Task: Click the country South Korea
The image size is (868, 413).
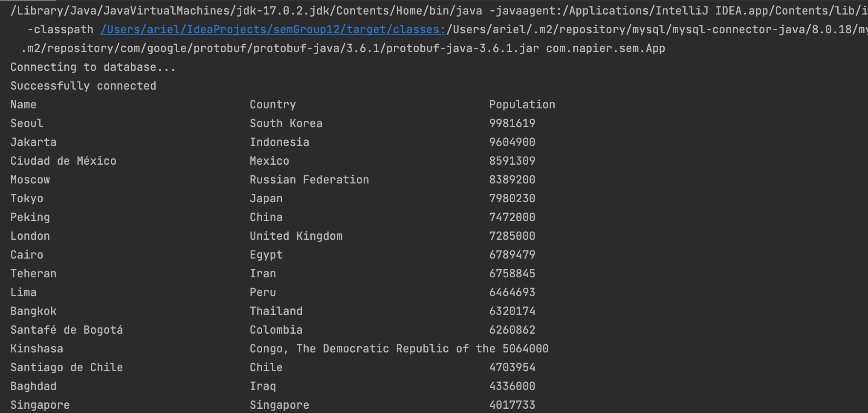Action: pos(286,123)
